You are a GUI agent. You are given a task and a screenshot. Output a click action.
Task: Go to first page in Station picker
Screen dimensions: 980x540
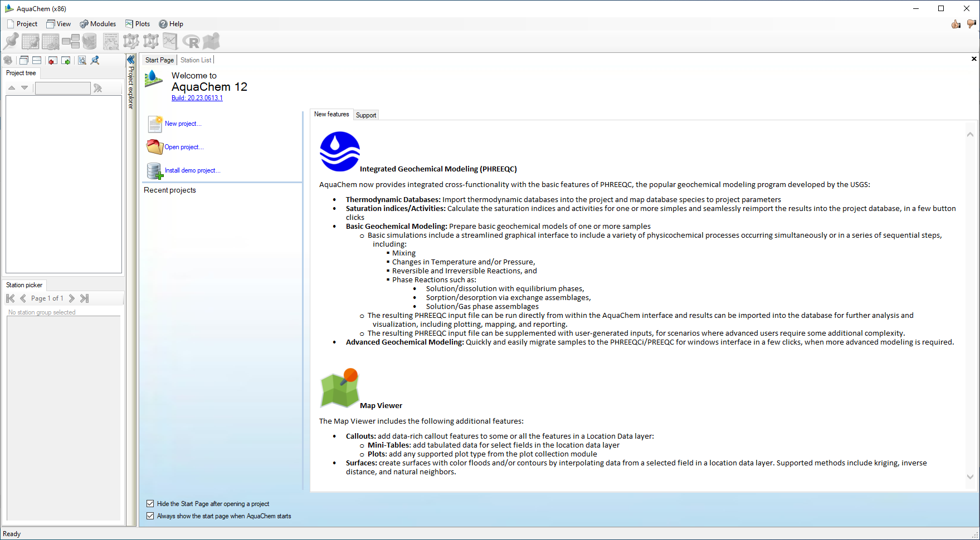(x=11, y=298)
